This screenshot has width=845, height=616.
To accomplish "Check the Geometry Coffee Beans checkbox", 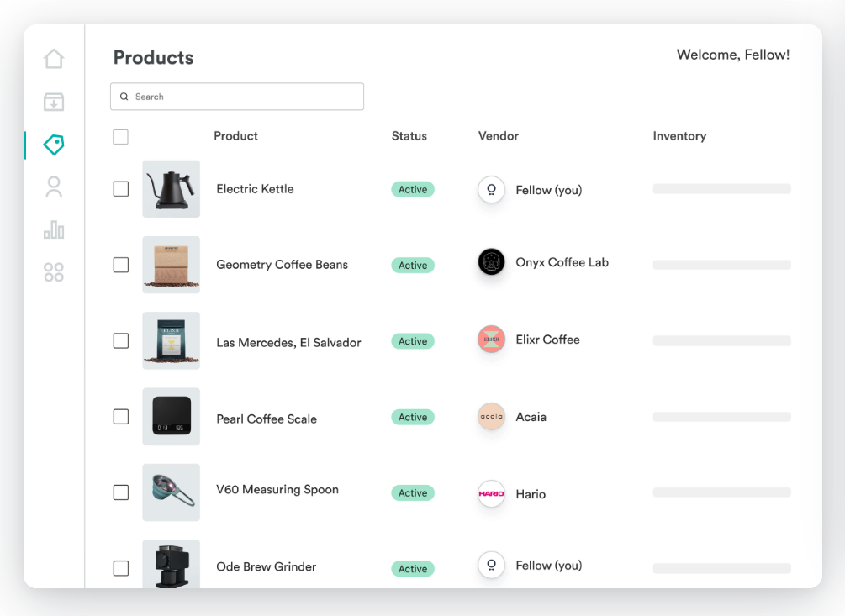I will coord(121,265).
